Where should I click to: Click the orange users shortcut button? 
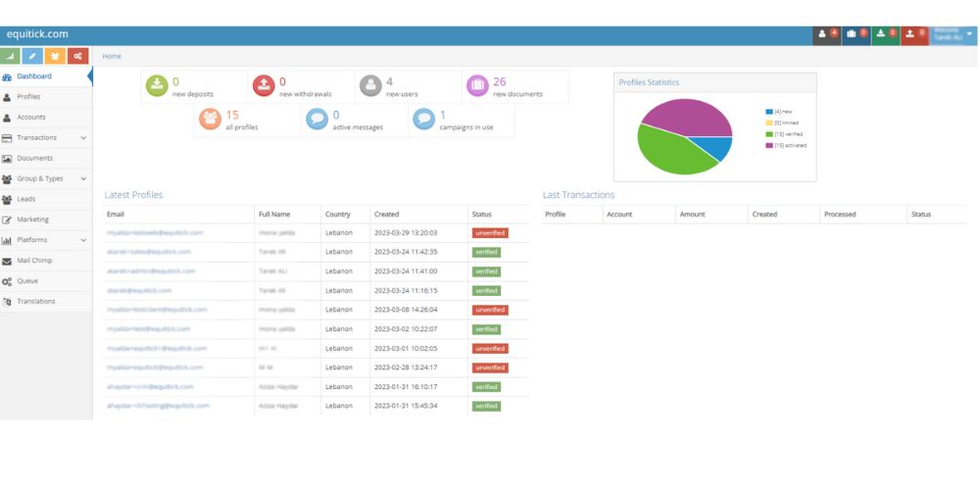click(56, 56)
